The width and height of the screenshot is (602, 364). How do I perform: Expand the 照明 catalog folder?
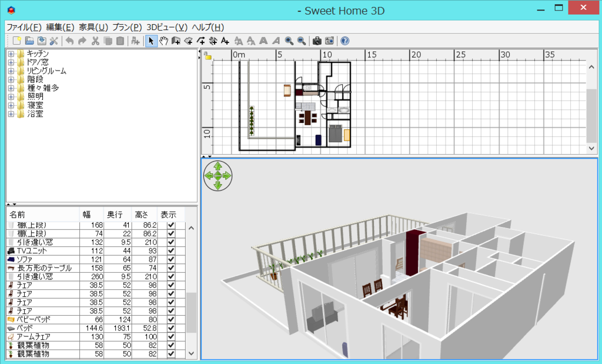coord(11,97)
